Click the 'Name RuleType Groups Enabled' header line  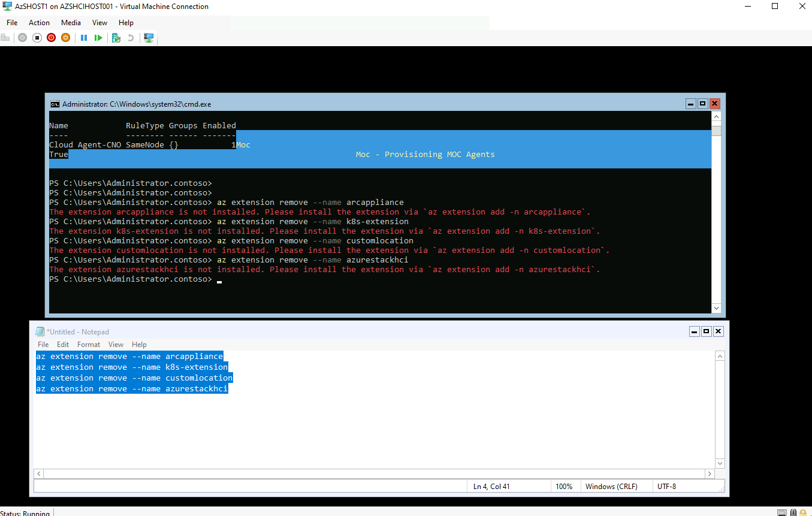(x=143, y=126)
